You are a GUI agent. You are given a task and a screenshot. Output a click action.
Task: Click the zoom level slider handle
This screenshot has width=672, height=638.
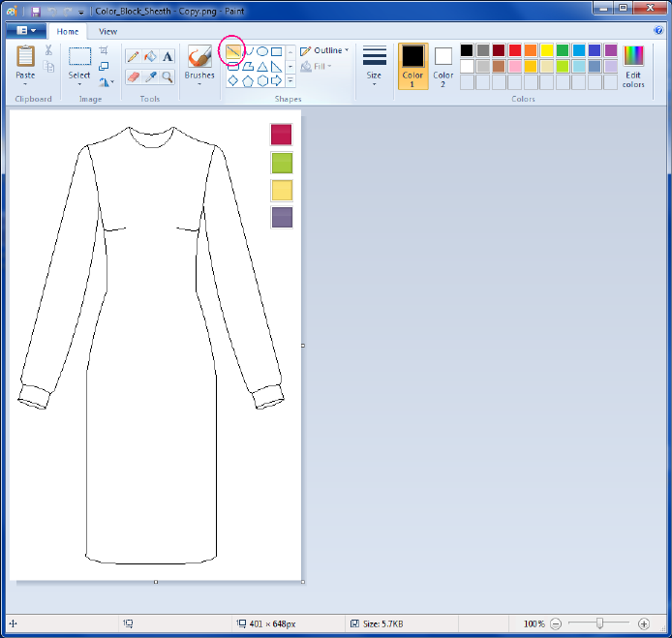click(x=599, y=623)
